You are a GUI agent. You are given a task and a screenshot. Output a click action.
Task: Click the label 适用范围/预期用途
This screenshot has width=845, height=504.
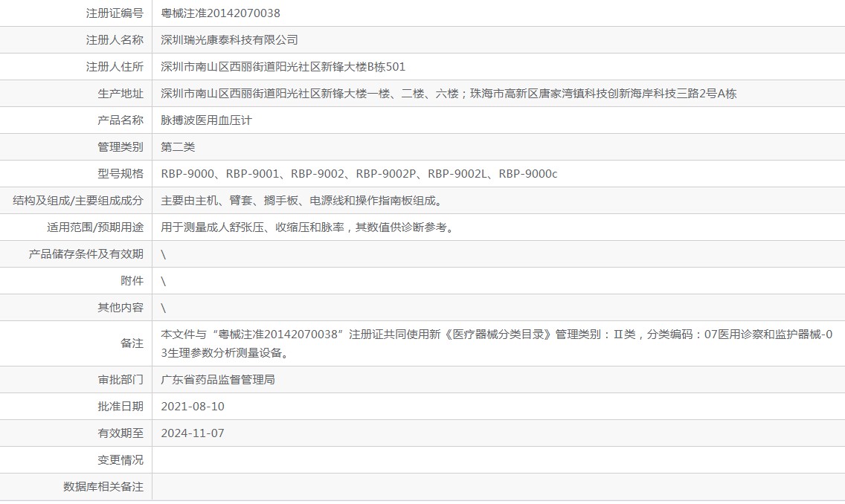coord(95,227)
